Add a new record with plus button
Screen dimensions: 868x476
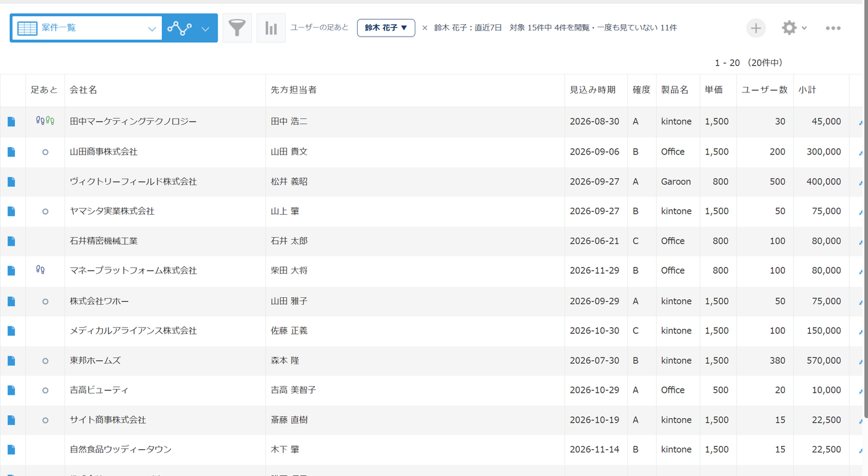click(755, 28)
